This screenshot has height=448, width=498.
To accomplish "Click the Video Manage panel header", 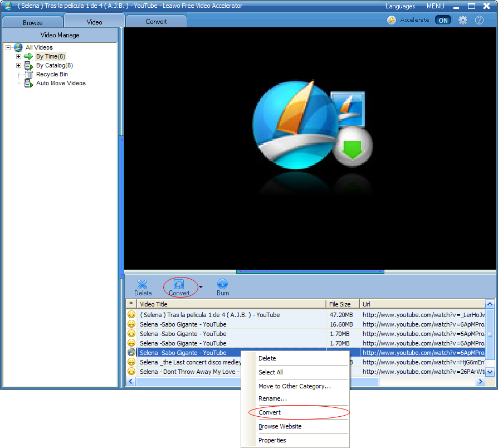I will tap(60, 35).
